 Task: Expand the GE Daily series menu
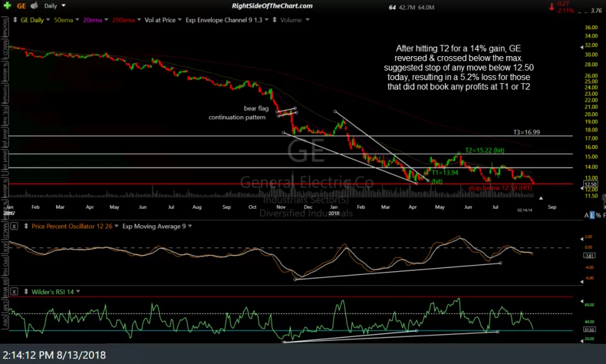pos(48,20)
